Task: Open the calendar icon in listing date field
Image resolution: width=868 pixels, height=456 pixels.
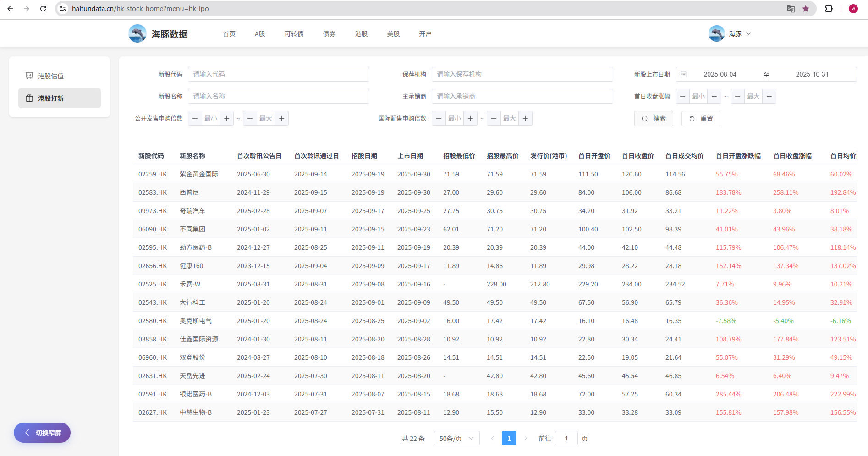Action: 683,74
